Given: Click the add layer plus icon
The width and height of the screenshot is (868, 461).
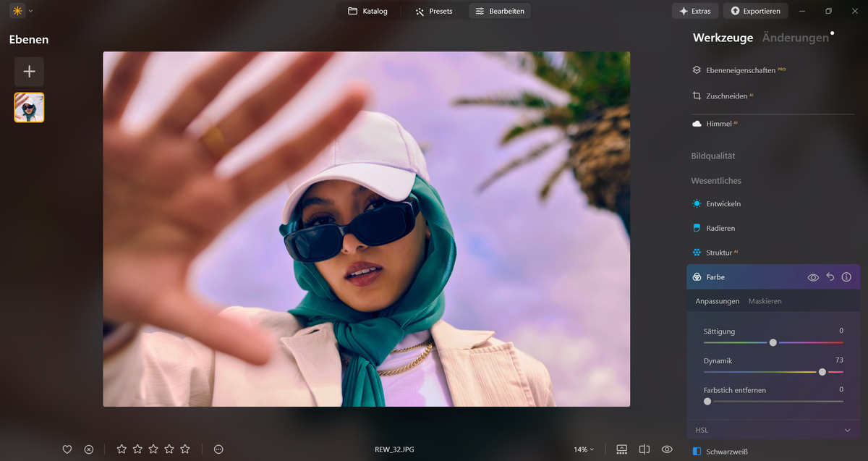Looking at the screenshot, I should click(x=29, y=72).
